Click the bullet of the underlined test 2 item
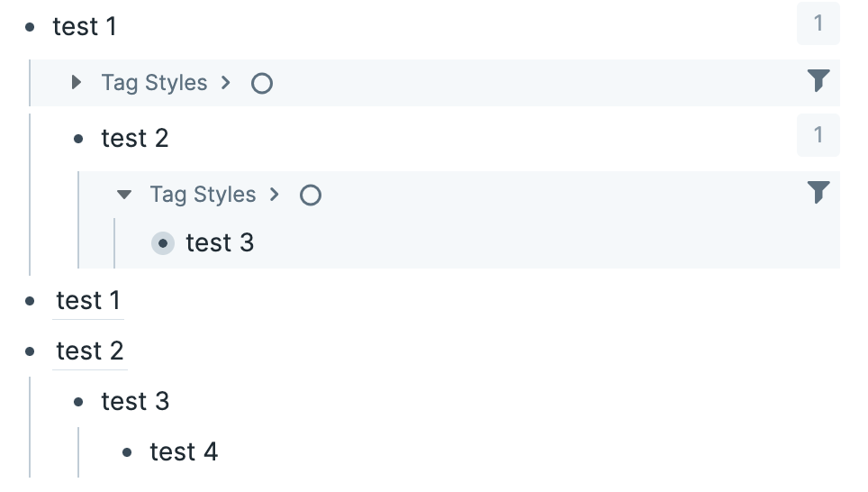This screenshot has width=868, height=492. click(31, 351)
